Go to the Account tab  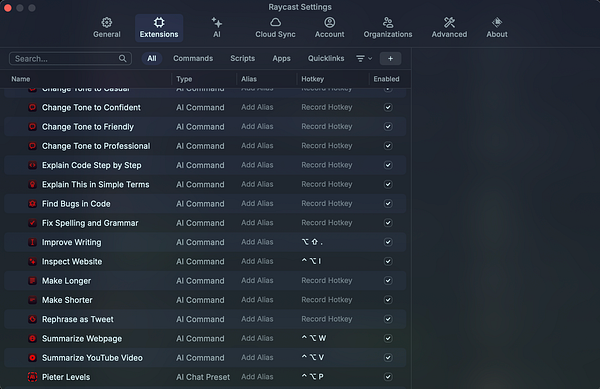tap(329, 28)
